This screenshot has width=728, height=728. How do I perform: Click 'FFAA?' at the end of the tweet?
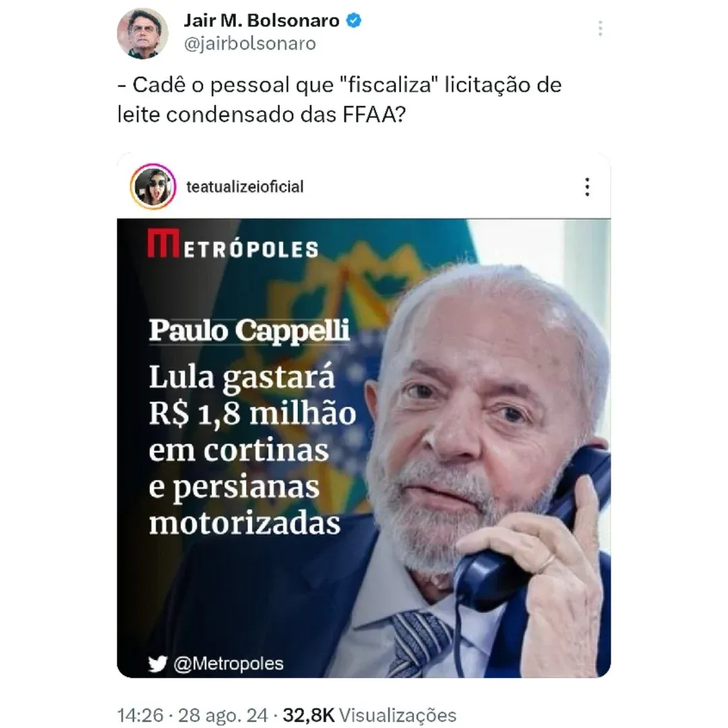[375, 115]
